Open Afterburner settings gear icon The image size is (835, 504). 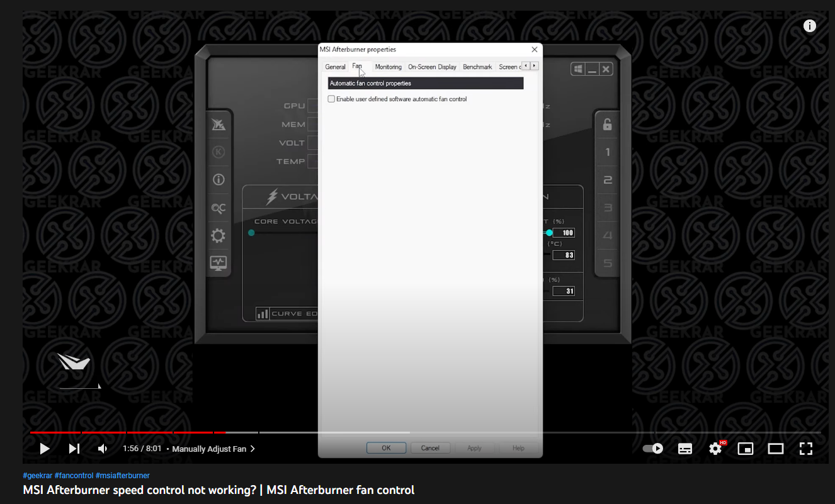218,236
